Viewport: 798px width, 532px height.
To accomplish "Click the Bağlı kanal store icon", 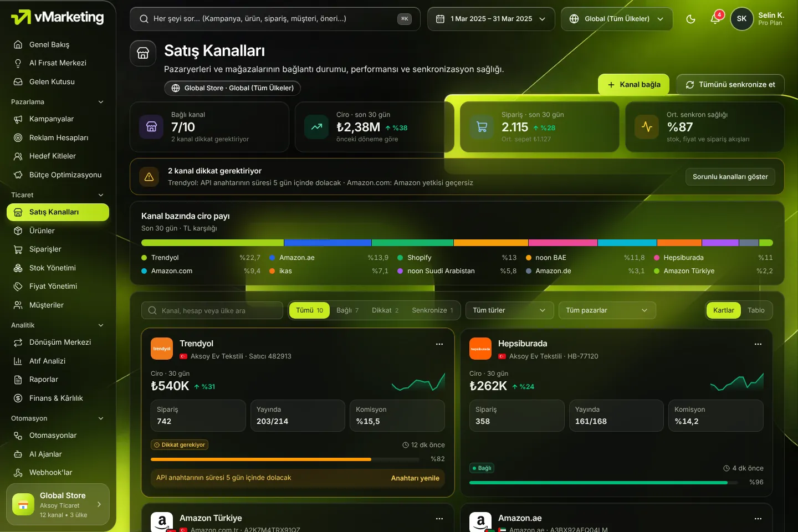I will tap(151, 127).
